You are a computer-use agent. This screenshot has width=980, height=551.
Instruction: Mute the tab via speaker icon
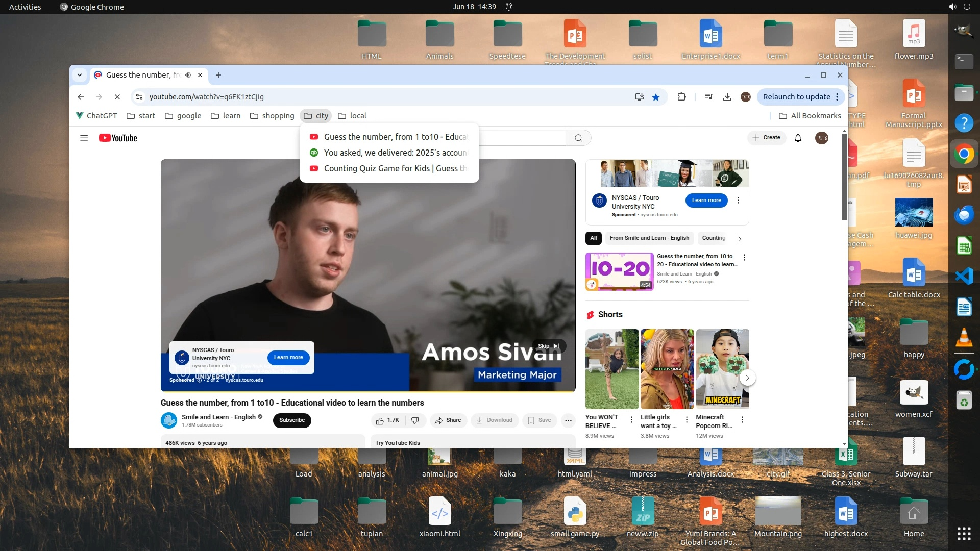(x=188, y=75)
